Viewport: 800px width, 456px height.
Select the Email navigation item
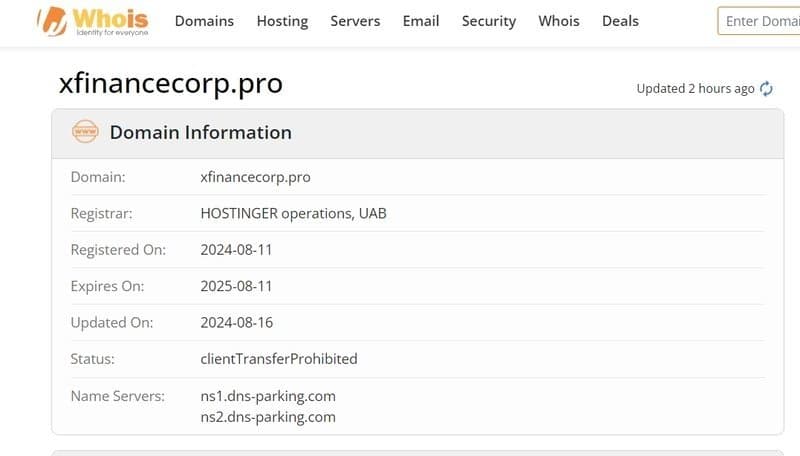421,21
